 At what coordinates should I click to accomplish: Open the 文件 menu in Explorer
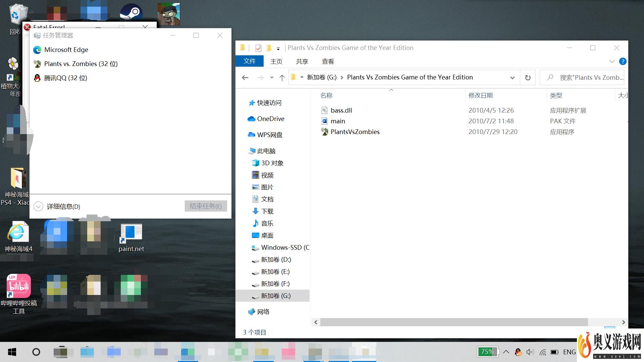[249, 61]
